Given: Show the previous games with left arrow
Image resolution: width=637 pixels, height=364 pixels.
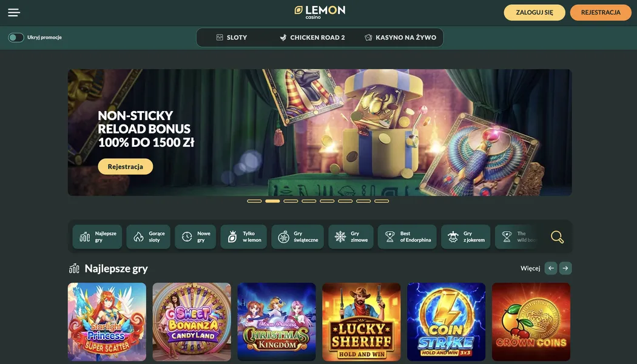Looking at the screenshot, I should click(x=551, y=268).
